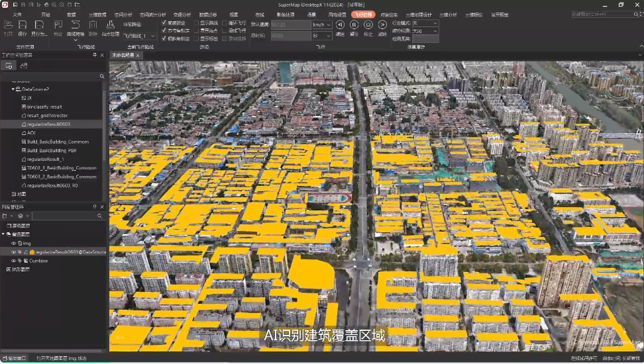Click the slow down (减速) playback icon
This screenshot has height=364, width=644.
(340, 24)
